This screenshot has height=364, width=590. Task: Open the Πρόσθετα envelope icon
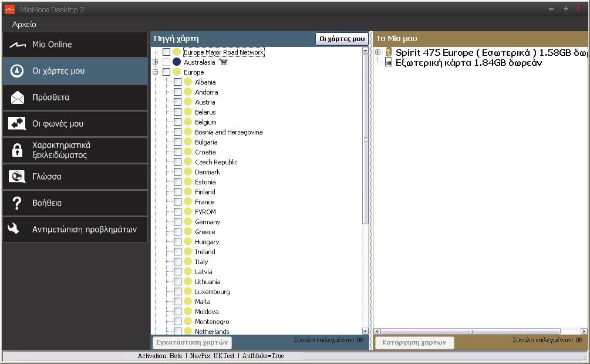pyautogui.click(x=17, y=97)
